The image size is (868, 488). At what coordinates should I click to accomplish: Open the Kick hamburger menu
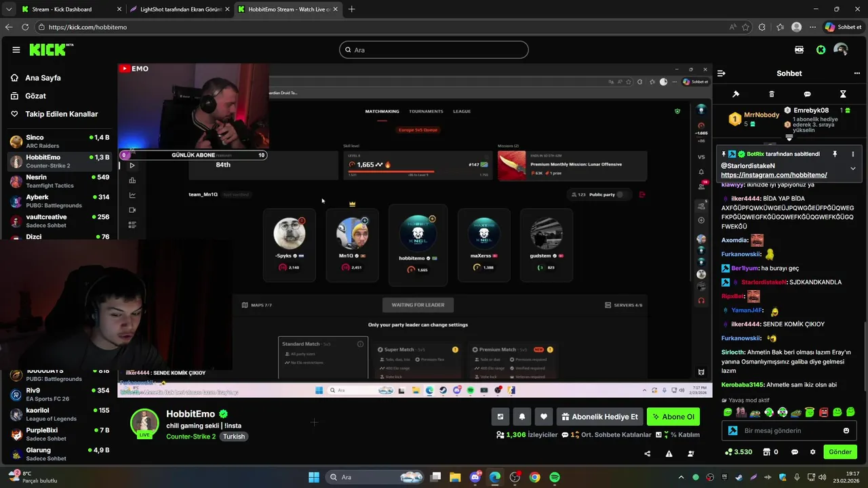[x=16, y=49]
